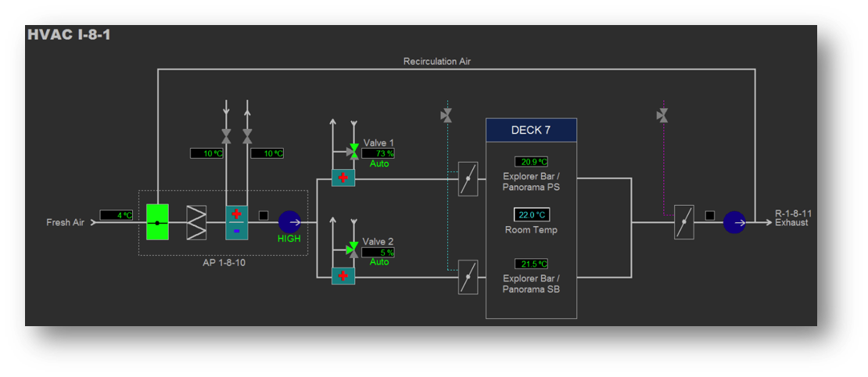Select the Valve 1 green valve symbol

[x=353, y=151]
